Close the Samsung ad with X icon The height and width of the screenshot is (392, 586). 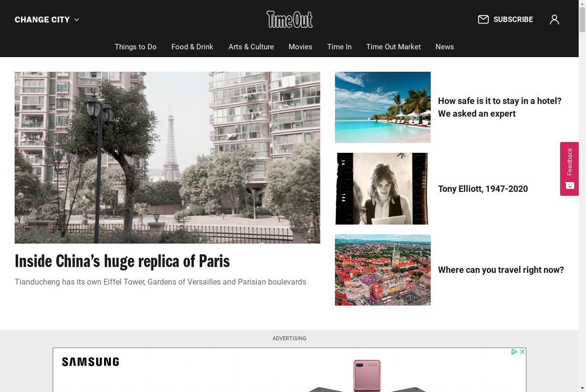(x=522, y=351)
